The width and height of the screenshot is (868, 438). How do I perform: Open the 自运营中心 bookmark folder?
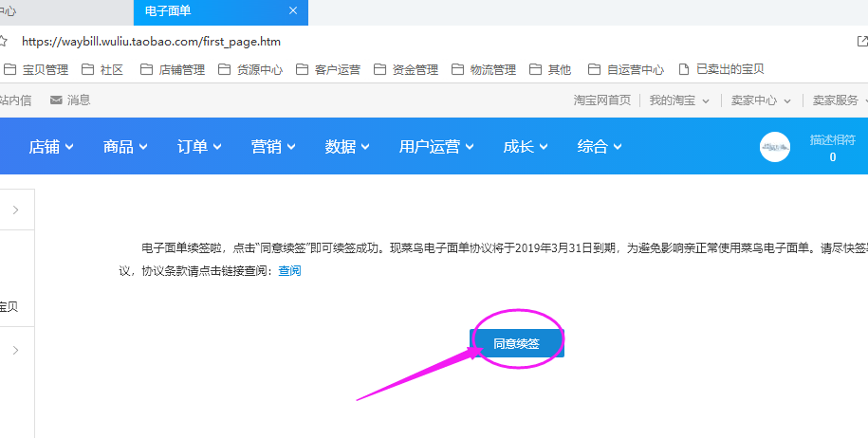coord(626,70)
